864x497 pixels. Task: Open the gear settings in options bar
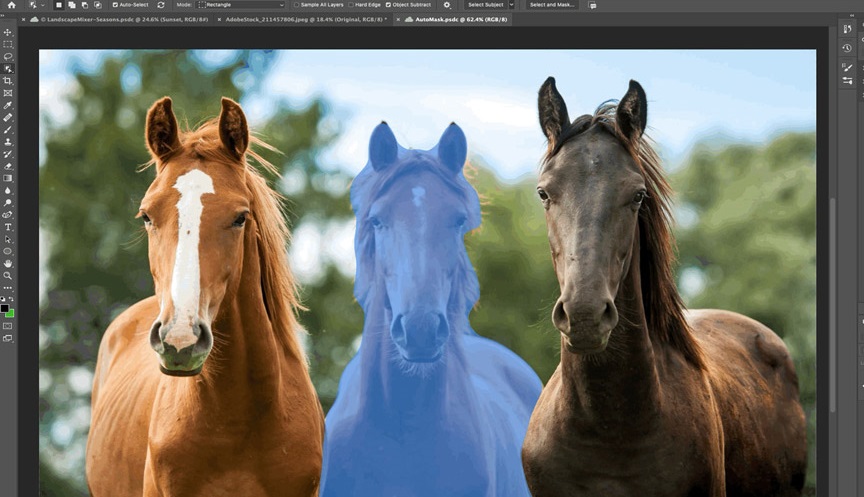coord(447,5)
